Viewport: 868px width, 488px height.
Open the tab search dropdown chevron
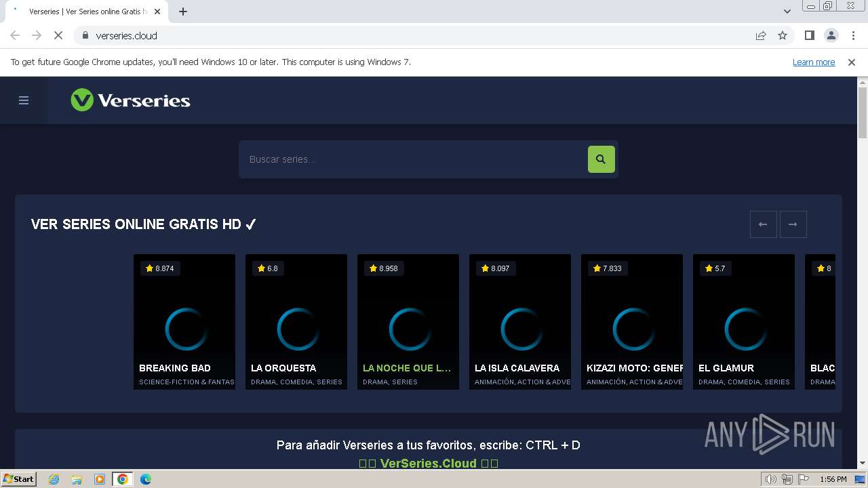click(x=787, y=12)
